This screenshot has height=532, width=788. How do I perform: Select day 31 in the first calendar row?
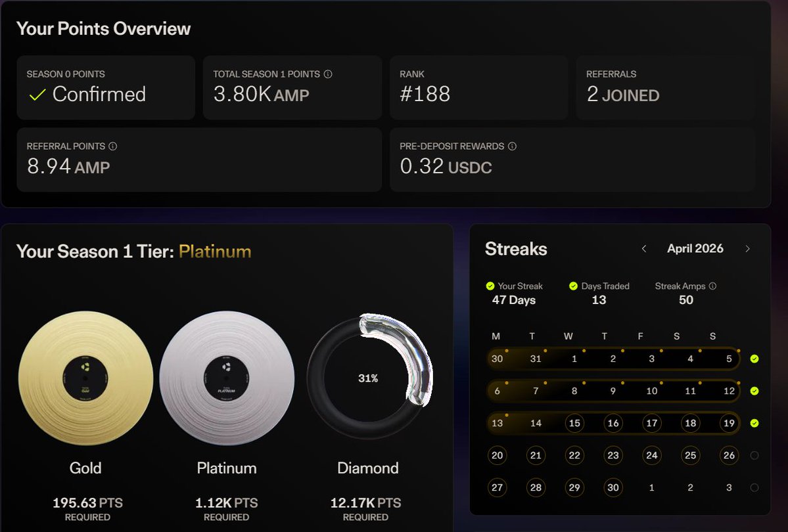pos(536,359)
